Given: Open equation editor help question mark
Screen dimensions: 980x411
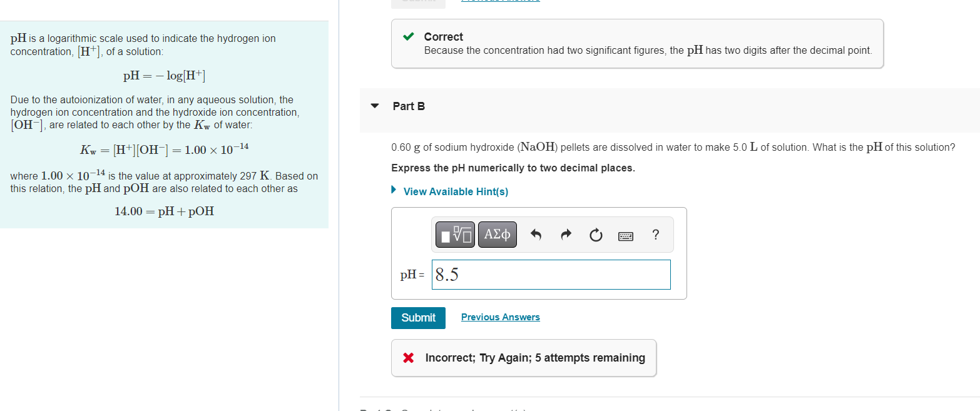Looking at the screenshot, I should (x=655, y=235).
